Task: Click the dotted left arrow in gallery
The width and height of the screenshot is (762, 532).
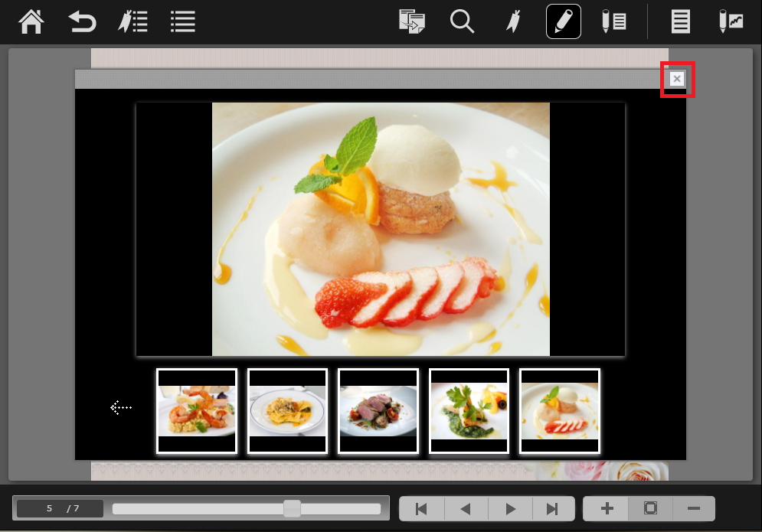Action: pos(121,408)
